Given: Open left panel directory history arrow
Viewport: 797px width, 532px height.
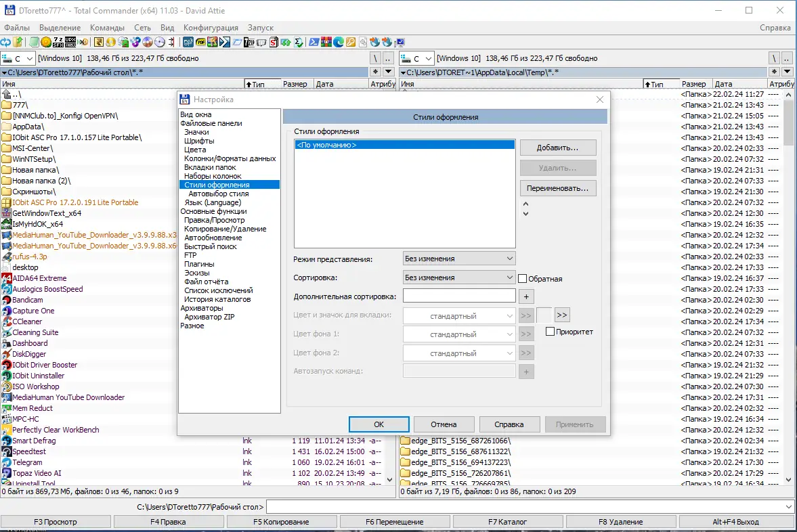Looking at the screenshot, I should point(388,72).
